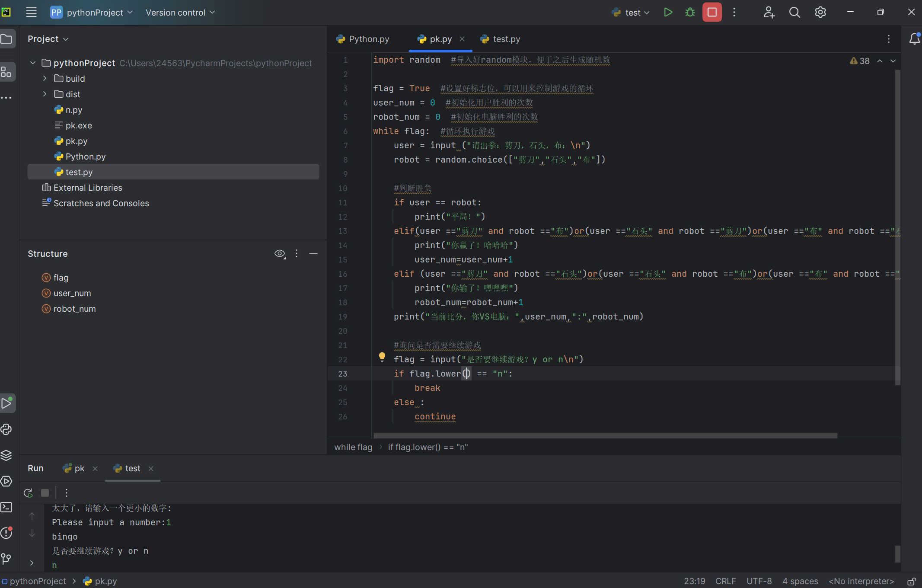Click the No interpreter status bar label
Screen dimensions: 922x588
click(861, 582)
